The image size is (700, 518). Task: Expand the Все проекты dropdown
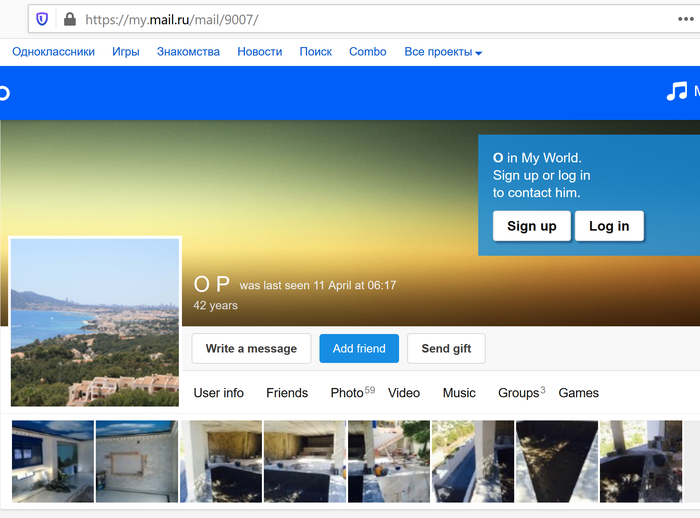pyautogui.click(x=443, y=52)
